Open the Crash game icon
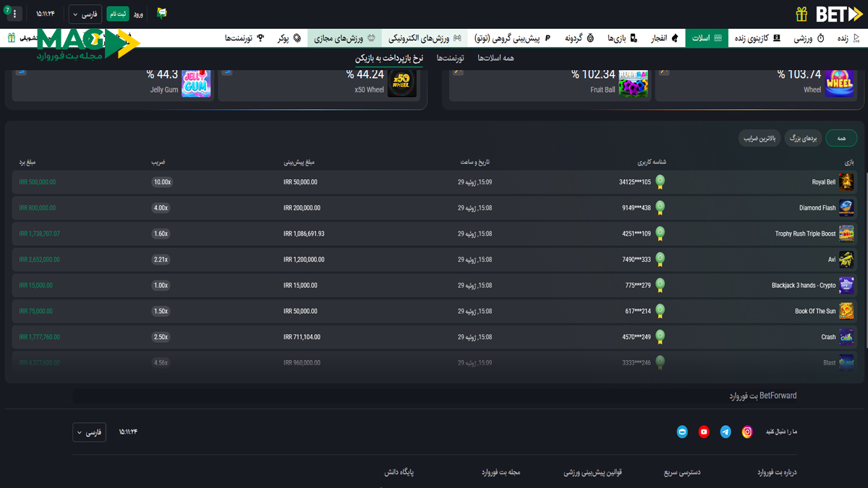Screen dimensions: 868x488 846,337
